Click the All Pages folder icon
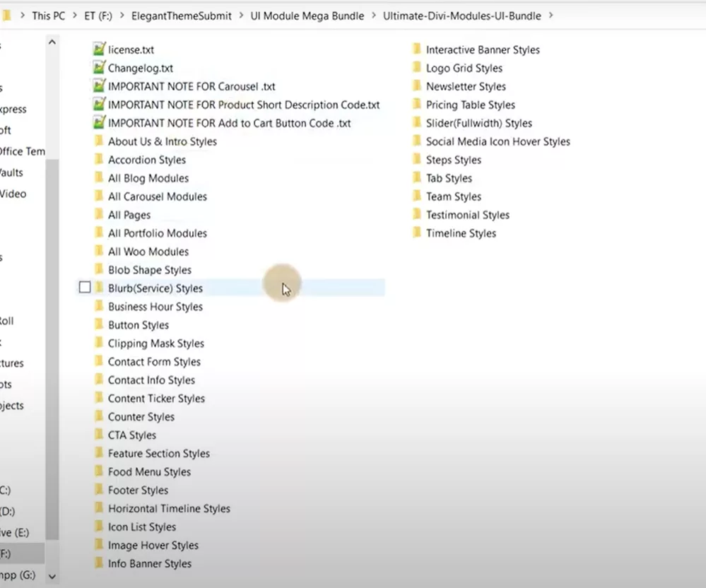706x588 pixels. [99, 214]
